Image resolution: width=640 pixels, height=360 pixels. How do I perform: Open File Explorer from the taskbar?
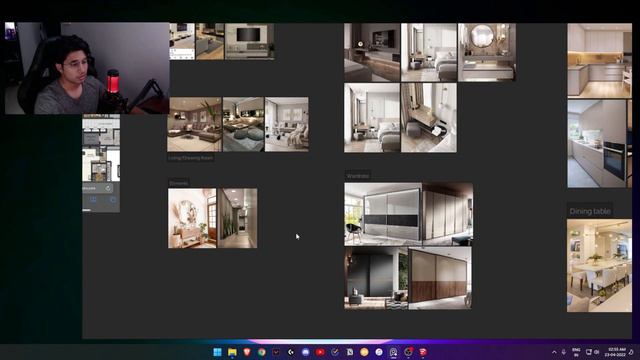tap(232, 352)
